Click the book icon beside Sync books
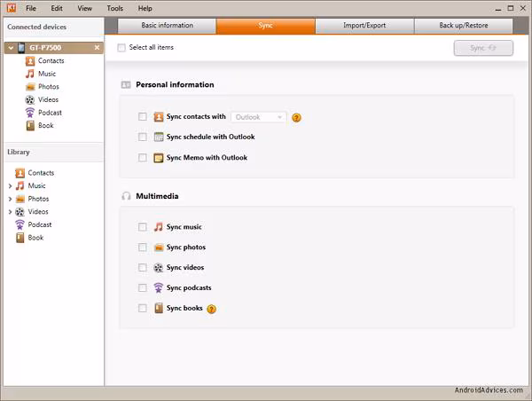The height and width of the screenshot is (401, 532). [159, 308]
